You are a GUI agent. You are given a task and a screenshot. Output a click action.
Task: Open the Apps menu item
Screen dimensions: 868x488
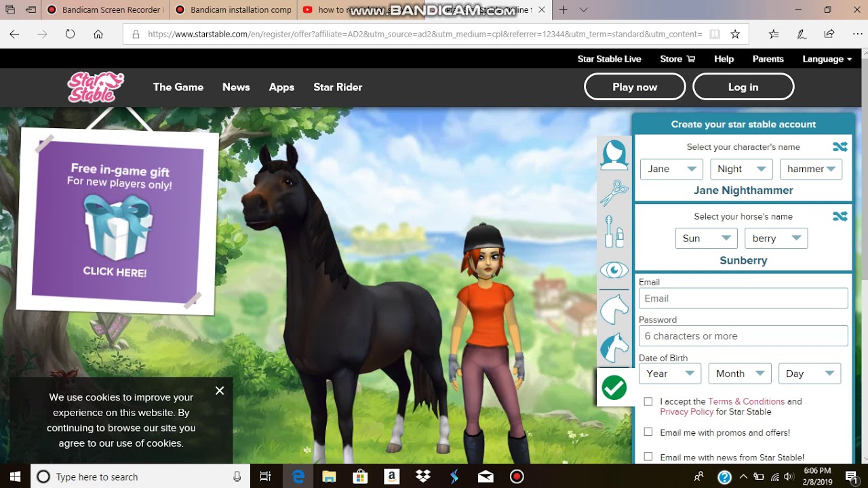click(281, 87)
